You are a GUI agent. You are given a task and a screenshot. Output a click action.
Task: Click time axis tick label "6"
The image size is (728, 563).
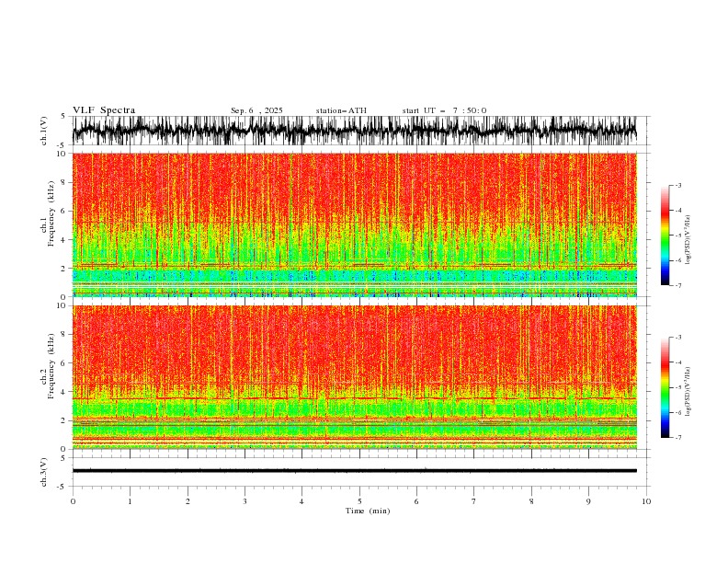click(x=416, y=501)
